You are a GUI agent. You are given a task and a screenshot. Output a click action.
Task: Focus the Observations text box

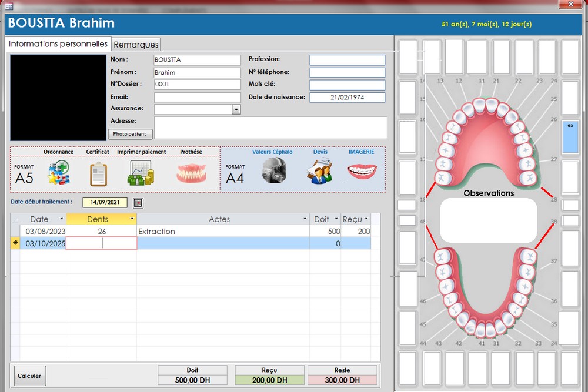pos(488,220)
